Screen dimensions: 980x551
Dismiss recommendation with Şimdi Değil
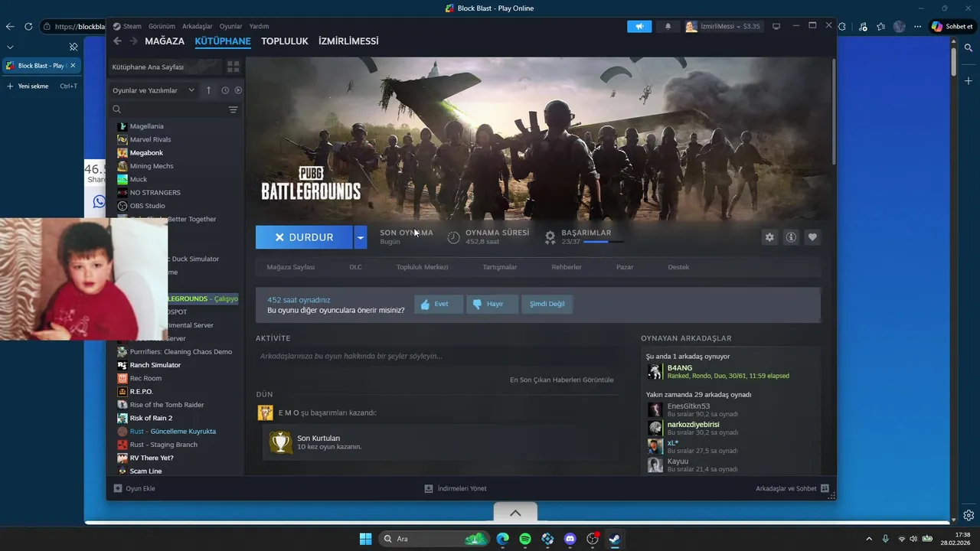[x=547, y=304]
